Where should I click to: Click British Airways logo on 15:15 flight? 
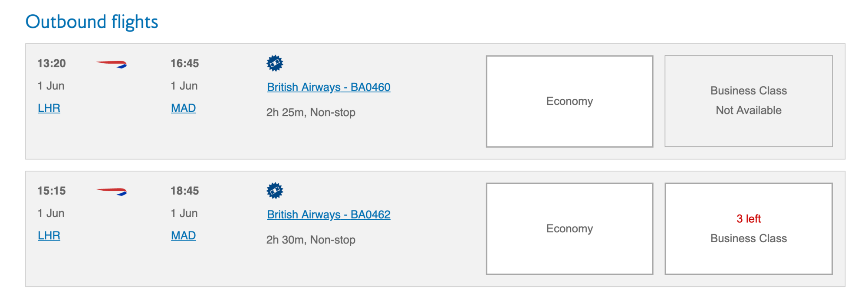112,192
